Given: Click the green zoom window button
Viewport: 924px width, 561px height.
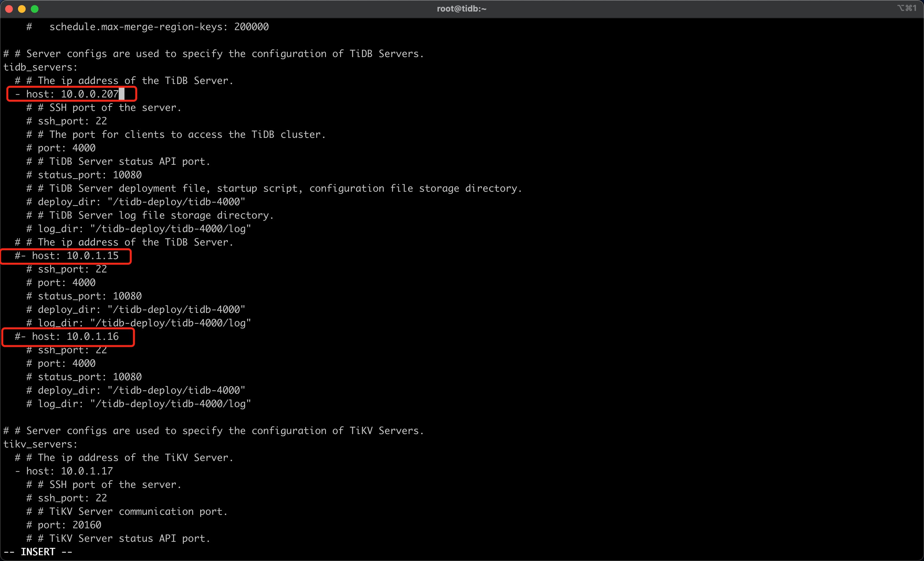Looking at the screenshot, I should [35, 9].
